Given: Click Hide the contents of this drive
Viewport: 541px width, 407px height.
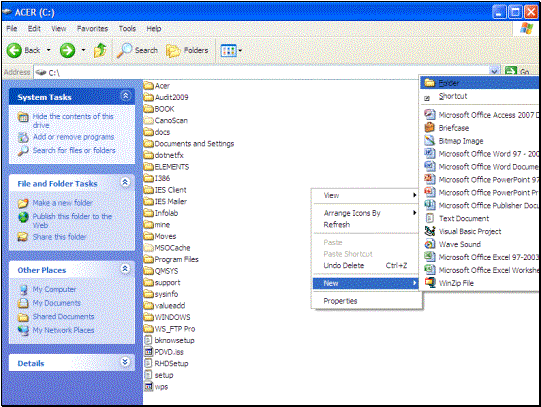Looking at the screenshot, I should (x=73, y=121).
